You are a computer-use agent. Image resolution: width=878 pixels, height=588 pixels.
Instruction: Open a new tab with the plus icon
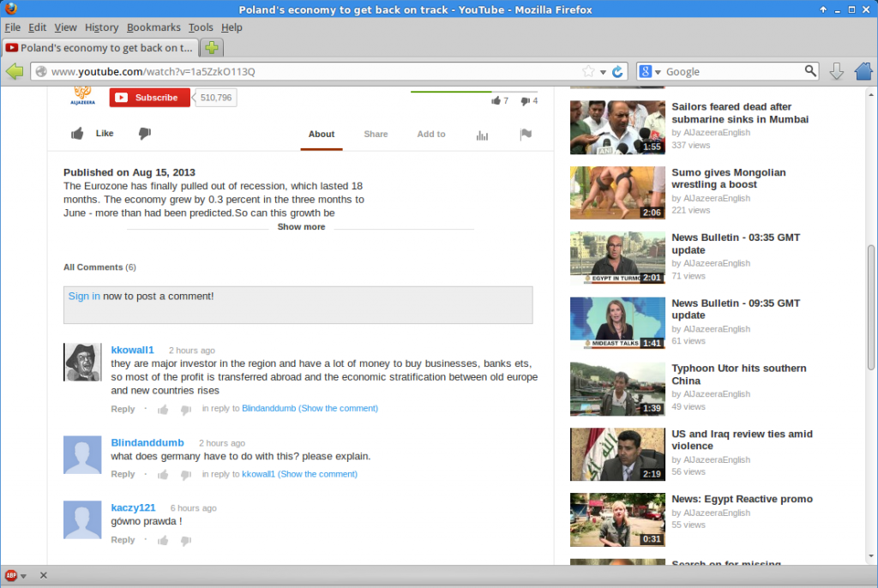point(213,48)
